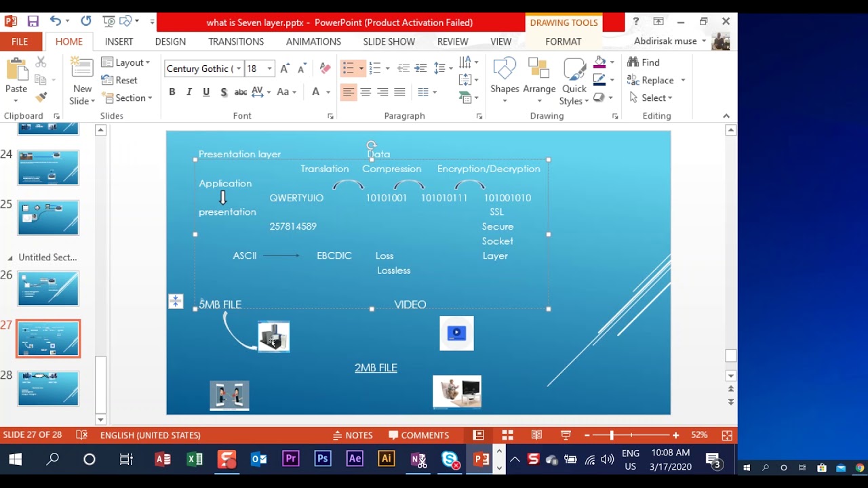Open the TRANSITIONS tab

point(236,41)
